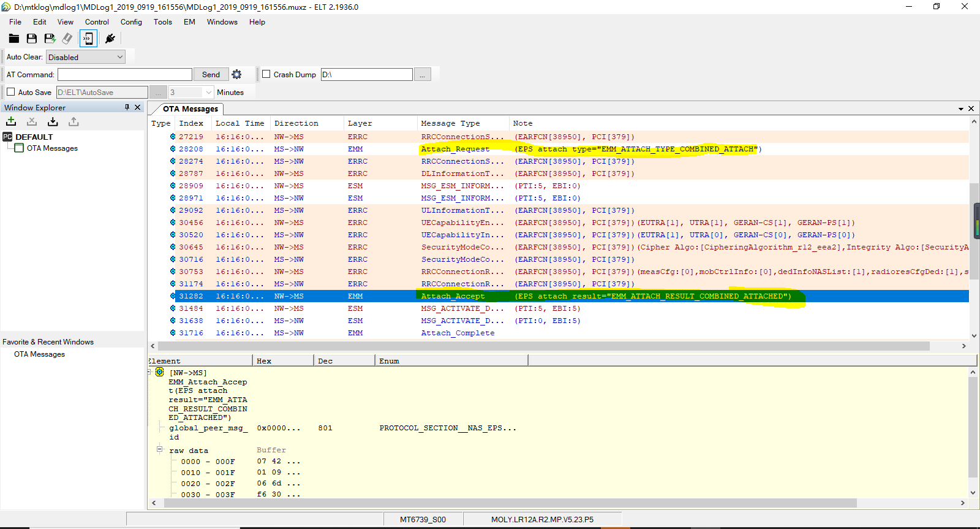Select row 28909 MSG_ESM_INFORM message
980x529 pixels.
coord(559,186)
